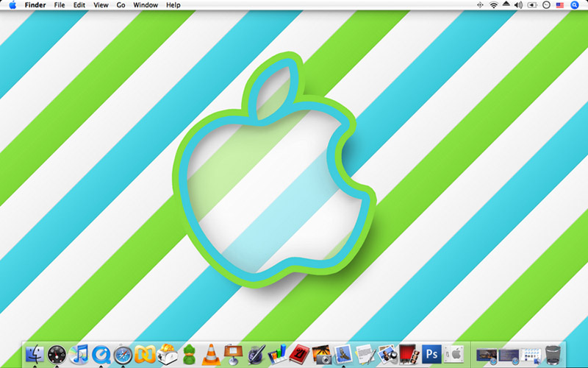Image resolution: width=588 pixels, height=368 pixels.
Task: Launch QuickTime Player from the dock
Action: [x=101, y=355]
